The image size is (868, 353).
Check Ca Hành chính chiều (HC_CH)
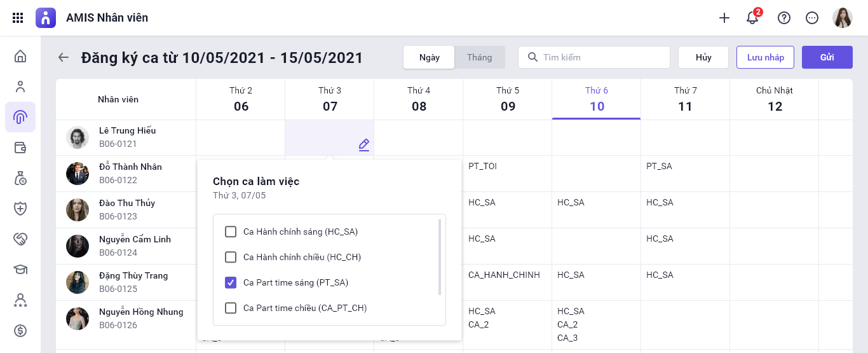tap(231, 257)
